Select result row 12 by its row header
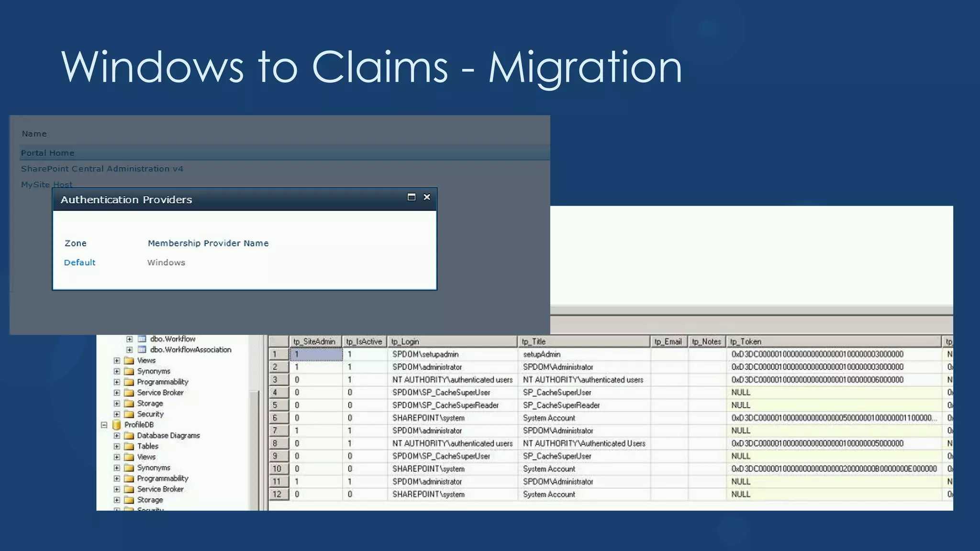The image size is (980, 551). click(279, 495)
